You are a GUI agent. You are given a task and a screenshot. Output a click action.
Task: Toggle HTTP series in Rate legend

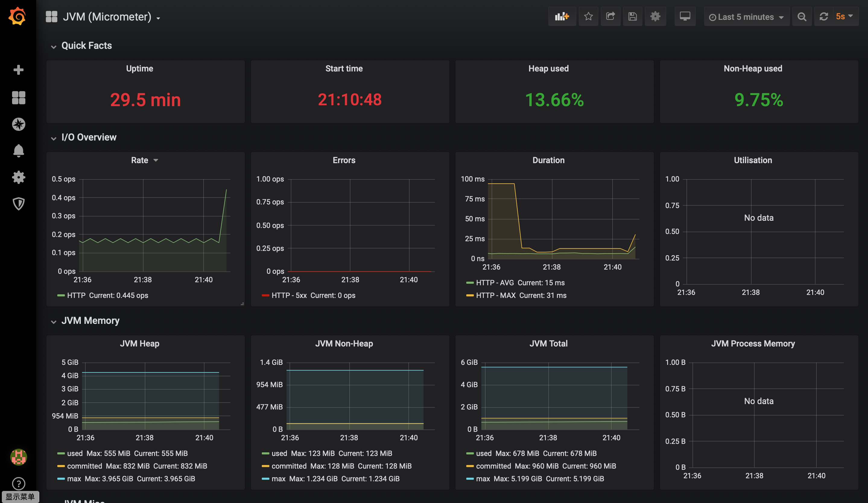tap(76, 296)
